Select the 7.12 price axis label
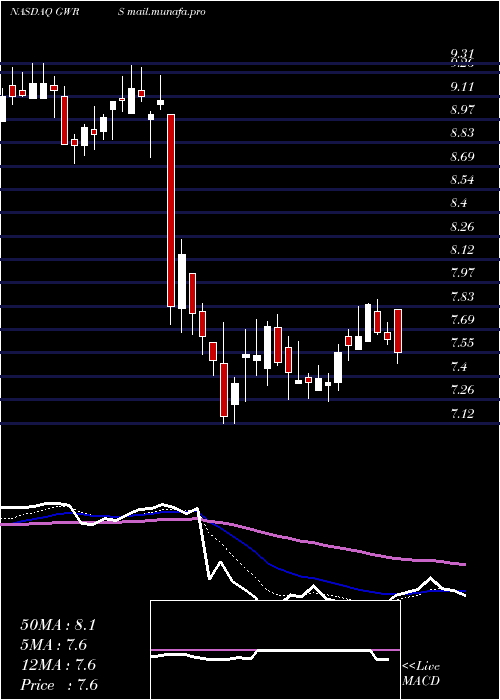Screen dimensions: 500x700 (462, 414)
